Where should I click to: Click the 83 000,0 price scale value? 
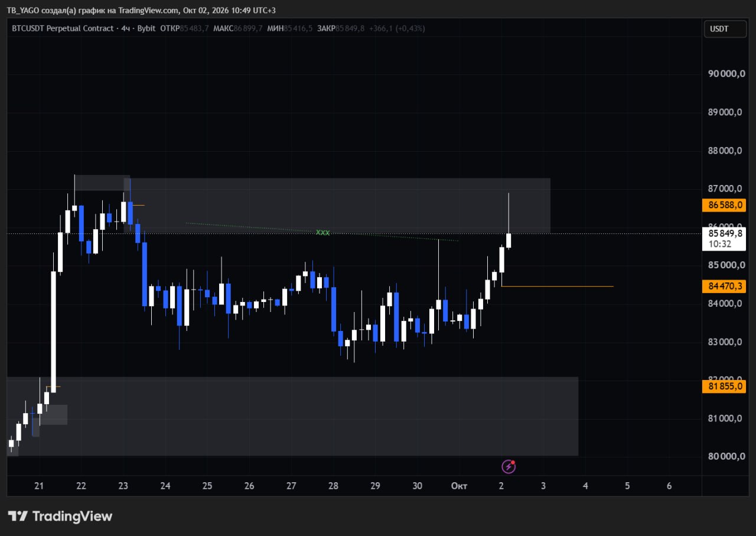click(x=724, y=342)
